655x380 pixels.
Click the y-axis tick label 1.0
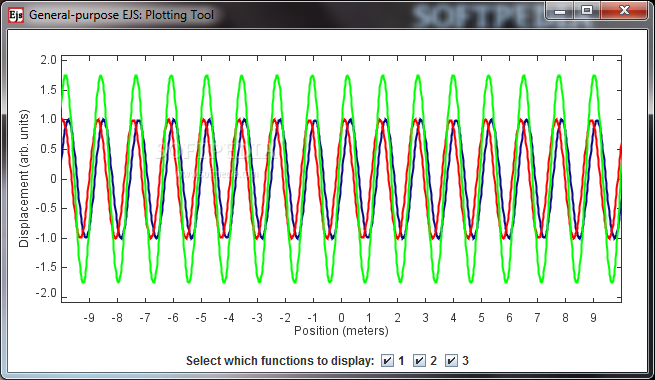(48, 119)
